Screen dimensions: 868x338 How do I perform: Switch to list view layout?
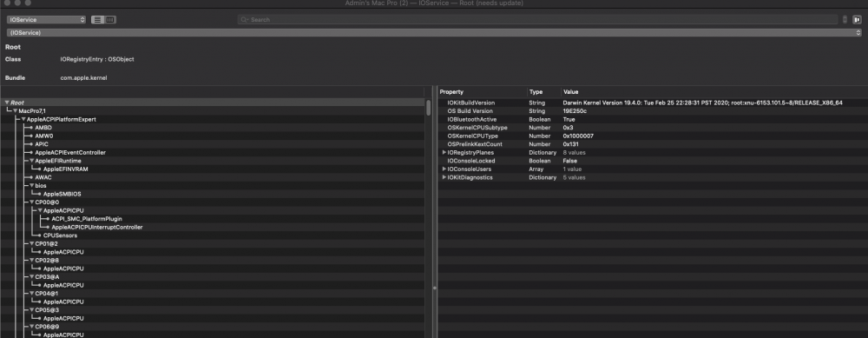coord(97,19)
